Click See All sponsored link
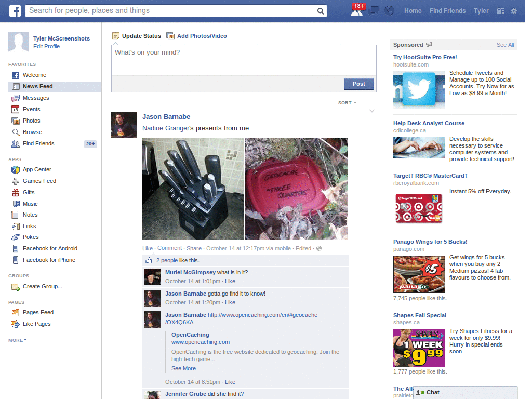The height and width of the screenshot is (399, 532). (505, 45)
